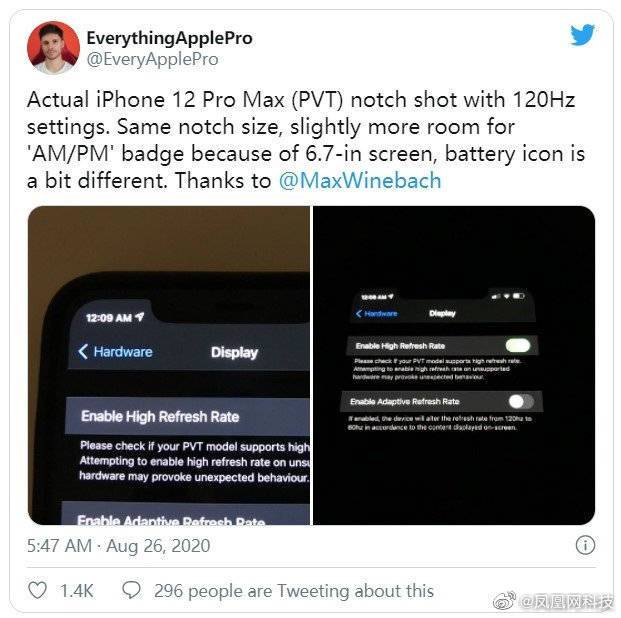The image size is (621, 618).
Task: Tap small Hardware back chevron in right photo
Action: [359, 314]
